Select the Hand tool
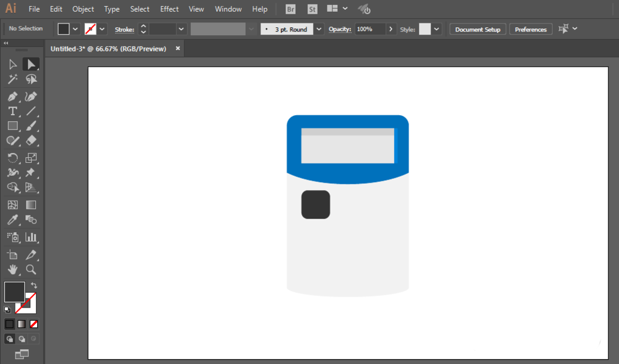619x364 pixels. tap(12, 270)
